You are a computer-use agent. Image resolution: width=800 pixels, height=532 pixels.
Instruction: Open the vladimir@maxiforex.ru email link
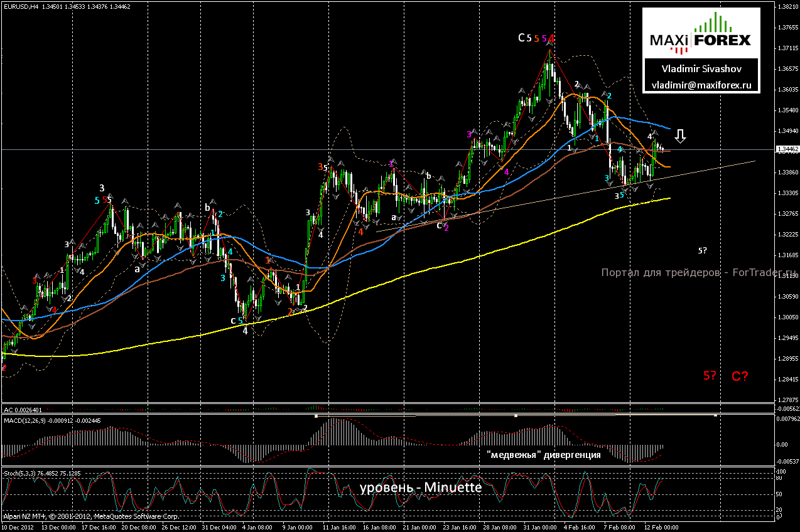click(x=700, y=84)
